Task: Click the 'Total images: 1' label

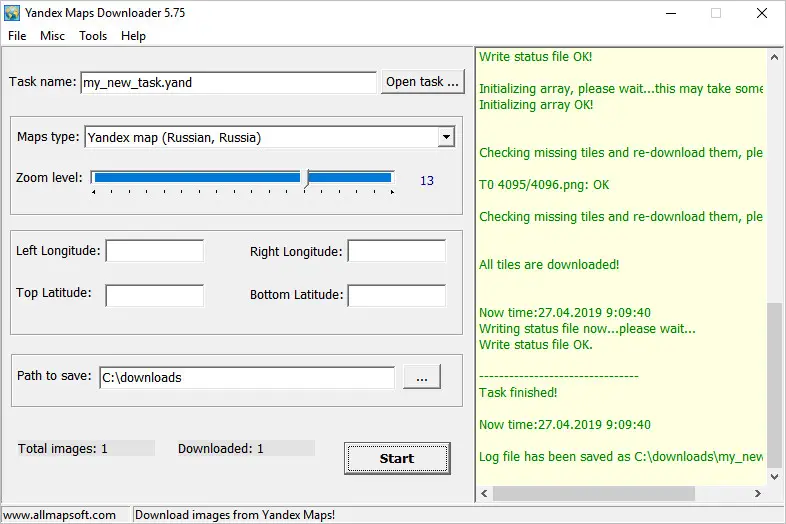Action: pyautogui.click(x=63, y=449)
